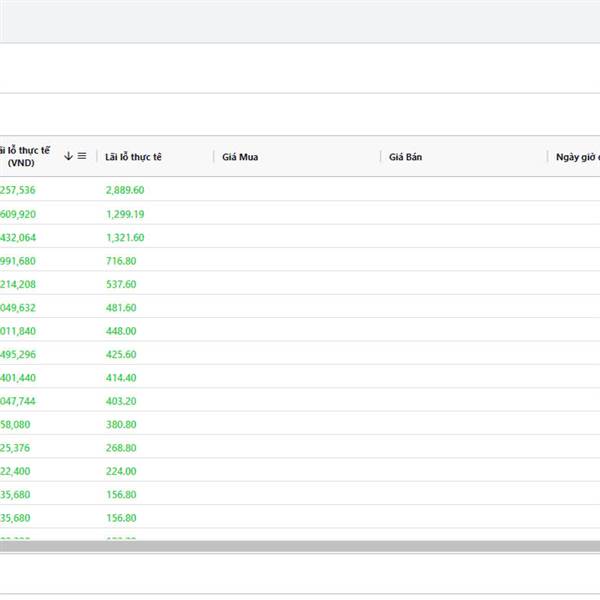Open the column menu hamburger icon

click(x=82, y=156)
